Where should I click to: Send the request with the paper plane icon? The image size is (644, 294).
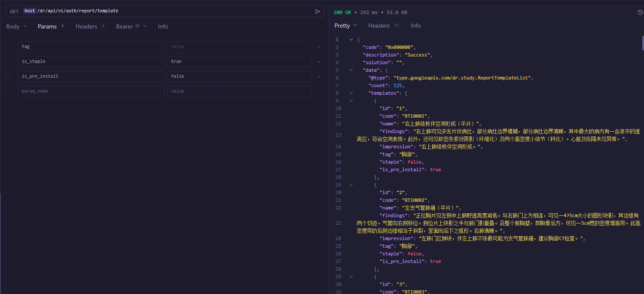coord(317,11)
